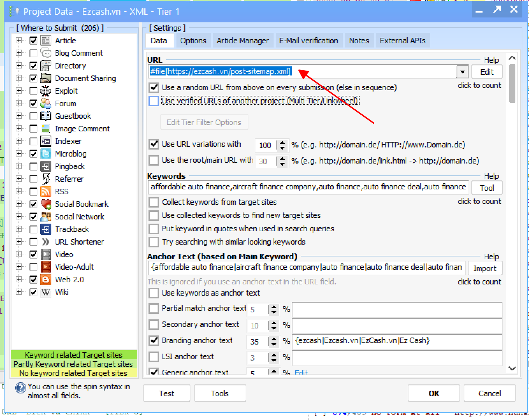The height and width of the screenshot is (420, 529).
Task: Click the Cancel button
Action: coord(490,393)
